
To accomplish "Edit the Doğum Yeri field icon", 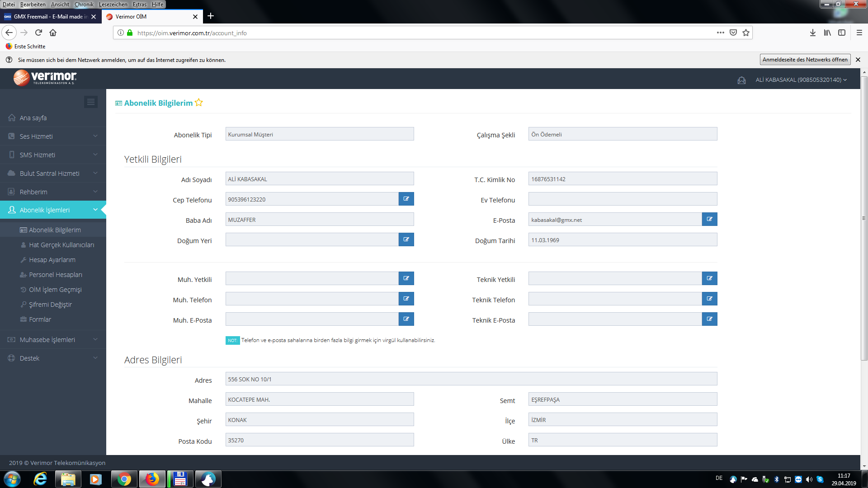I will pos(406,239).
